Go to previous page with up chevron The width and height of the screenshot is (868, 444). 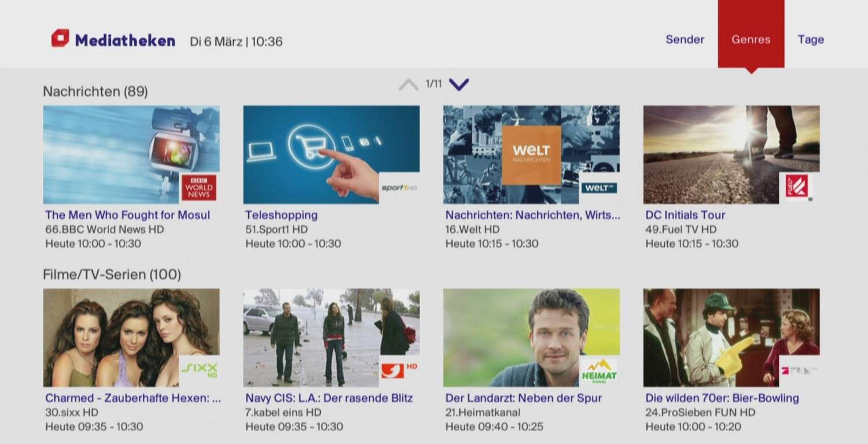coord(409,85)
